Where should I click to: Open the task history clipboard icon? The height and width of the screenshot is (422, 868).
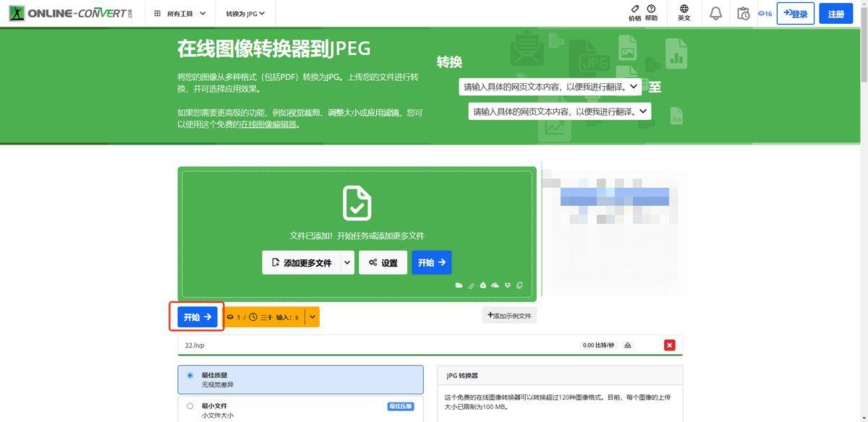point(743,13)
